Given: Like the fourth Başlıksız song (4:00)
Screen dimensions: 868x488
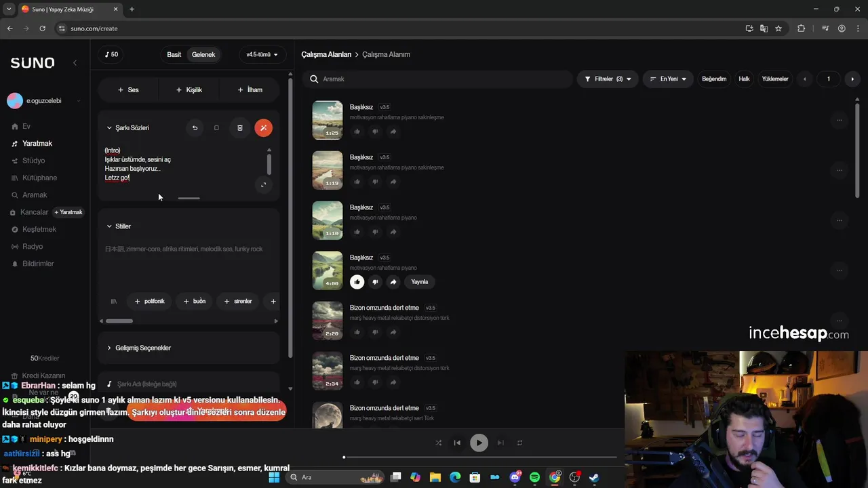Looking at the screenshot, I should pyautogui.click(x=357, y=282).
